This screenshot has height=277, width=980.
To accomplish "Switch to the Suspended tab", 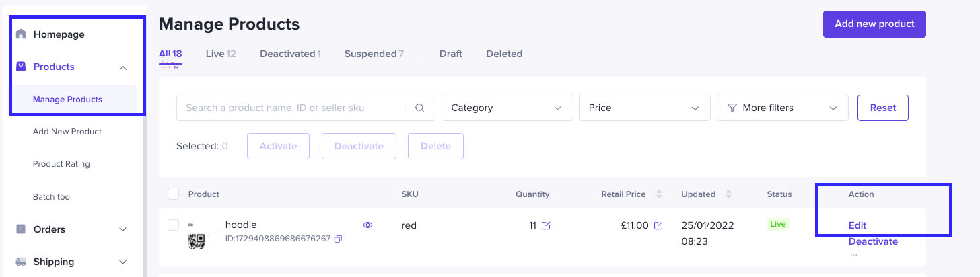I will [x=374, y=54].
